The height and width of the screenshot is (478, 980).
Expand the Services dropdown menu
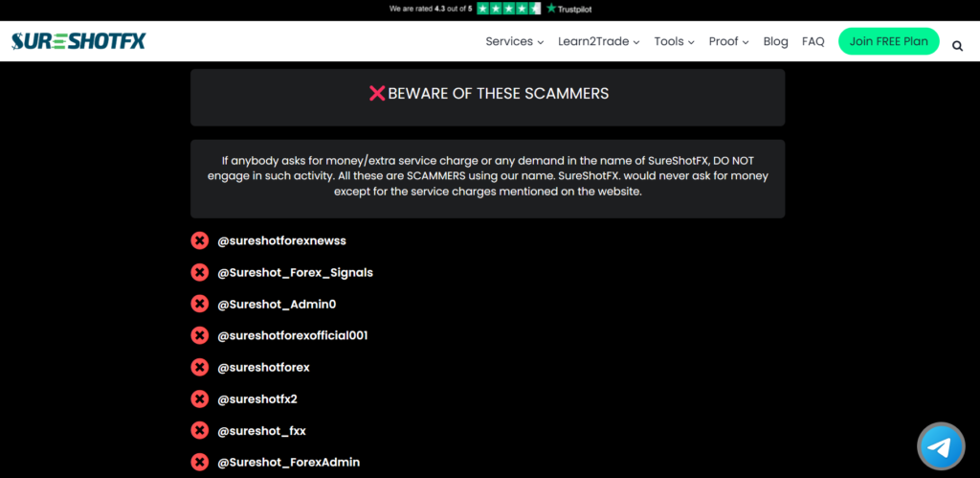(514, 41)
